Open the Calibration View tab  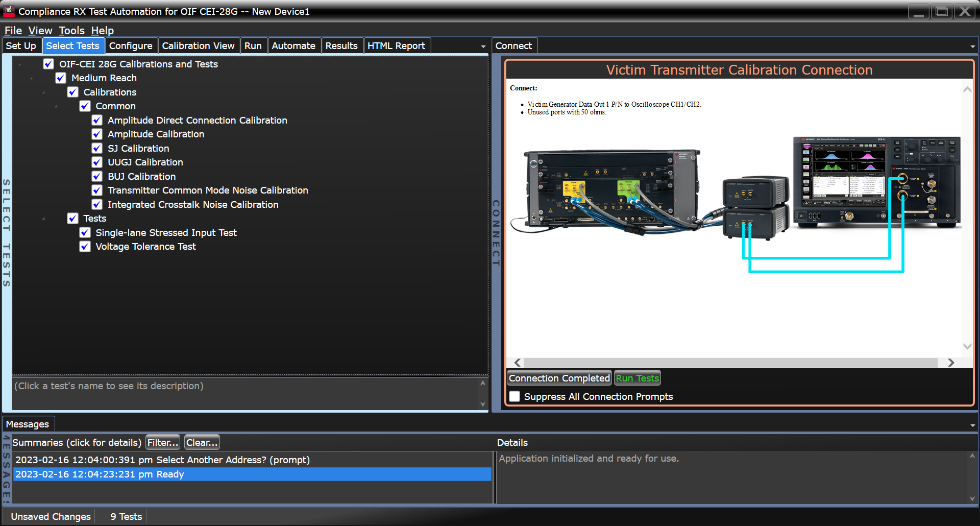point(199,45)
